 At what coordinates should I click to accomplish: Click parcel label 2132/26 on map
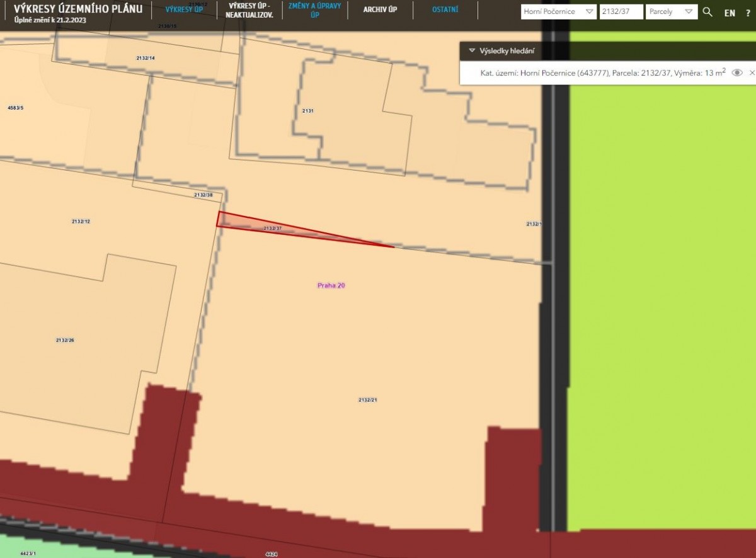click(x=65, y=340)
